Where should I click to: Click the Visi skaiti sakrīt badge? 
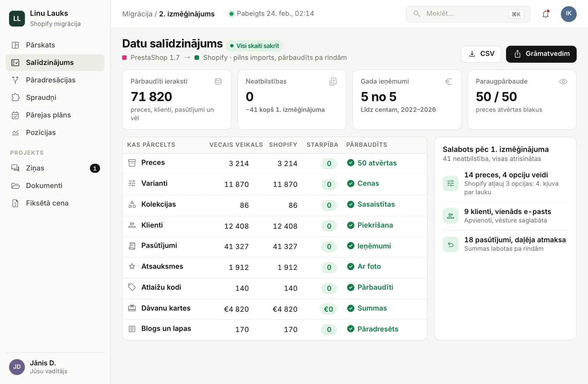(254, 46)
